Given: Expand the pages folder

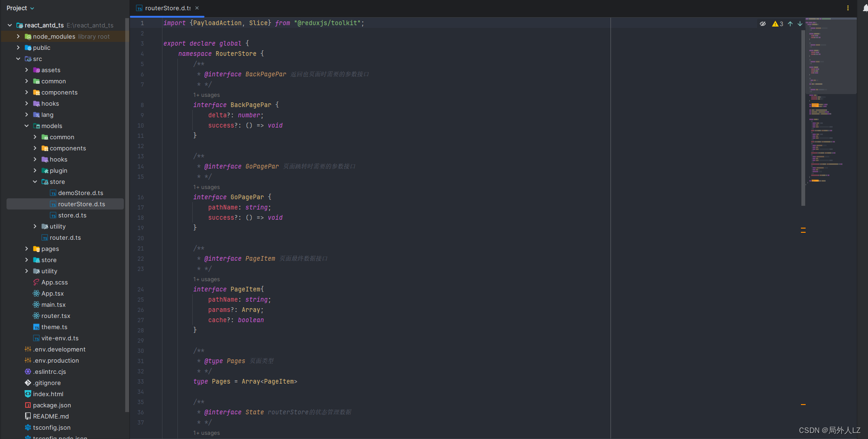Looking at the screenshot, I should pos(27,249).
